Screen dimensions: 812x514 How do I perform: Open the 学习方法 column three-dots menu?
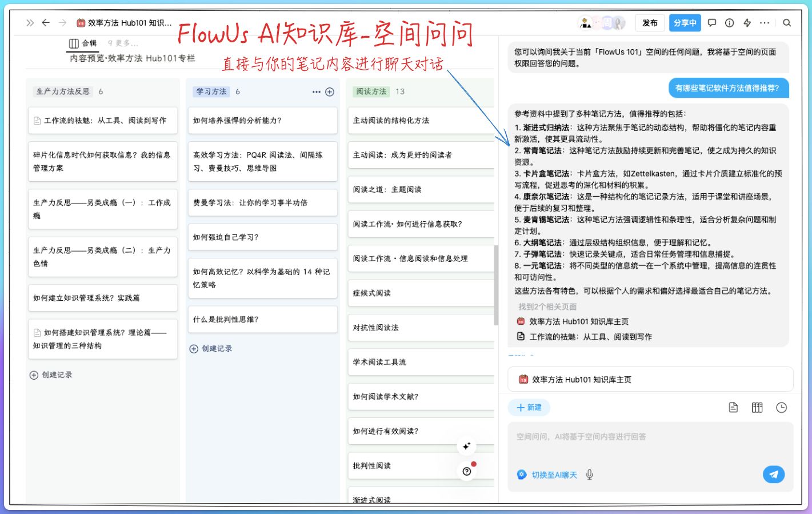pyautogui.click(x=317, y=92)
